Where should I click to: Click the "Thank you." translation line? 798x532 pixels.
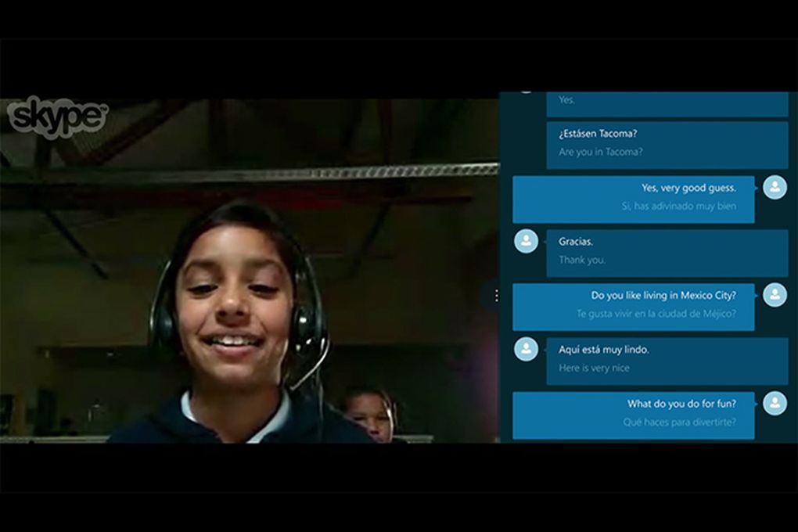click(582, 260)
